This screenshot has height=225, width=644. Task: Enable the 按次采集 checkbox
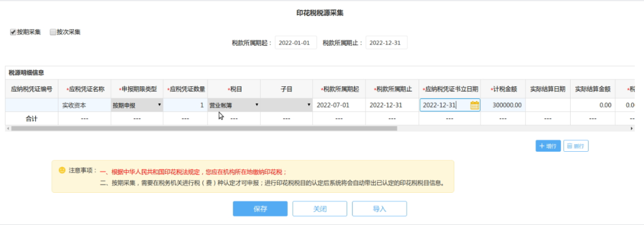point(52,32)
